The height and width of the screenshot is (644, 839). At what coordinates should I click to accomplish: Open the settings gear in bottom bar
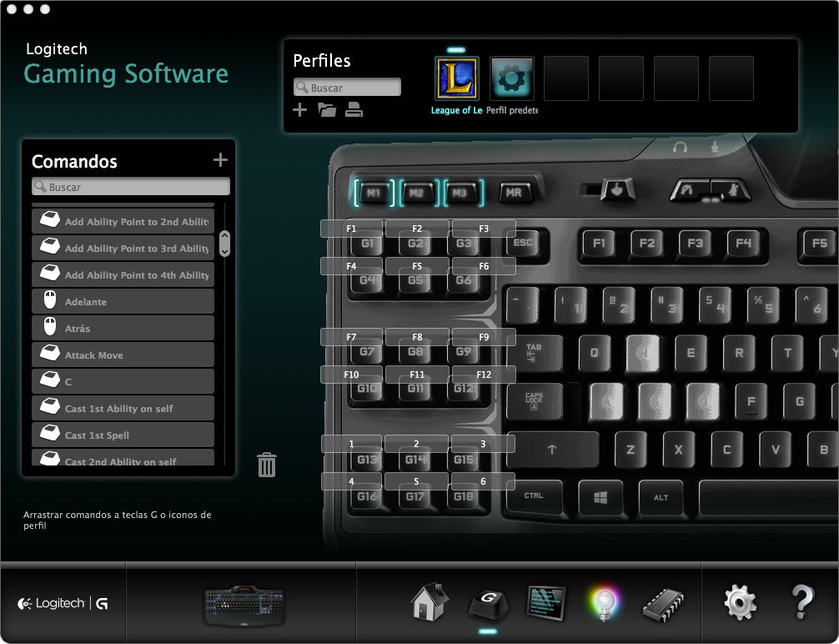tap(740, 602)
